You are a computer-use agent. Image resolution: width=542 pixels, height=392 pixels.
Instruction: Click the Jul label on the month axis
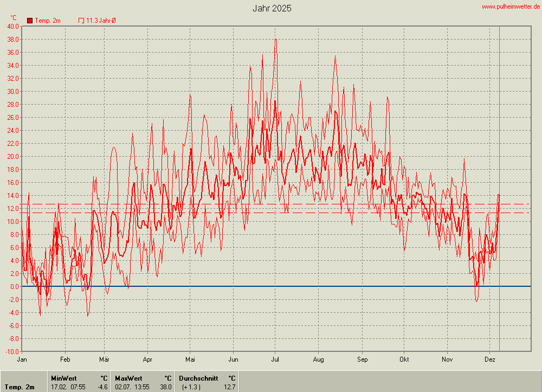275,359
